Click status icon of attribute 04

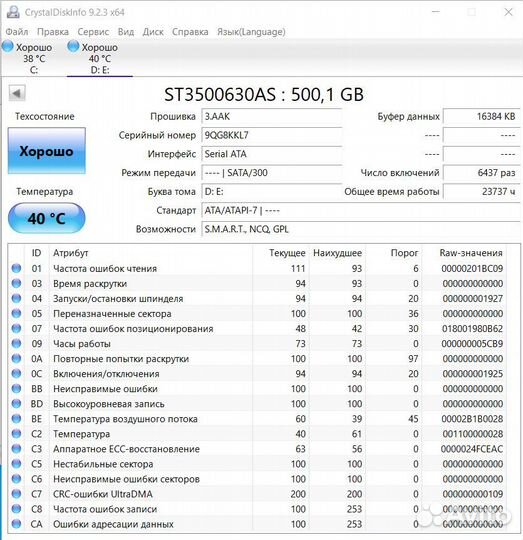click(x=16, y=298)
